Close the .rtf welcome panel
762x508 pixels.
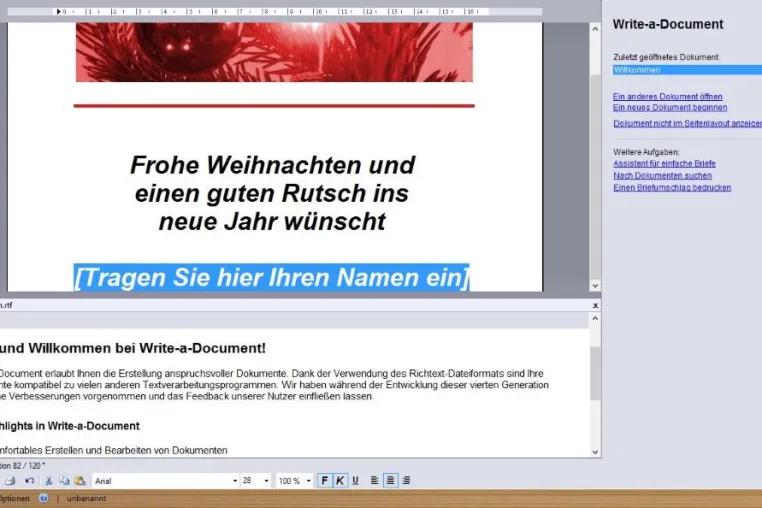tap(595, 305)
